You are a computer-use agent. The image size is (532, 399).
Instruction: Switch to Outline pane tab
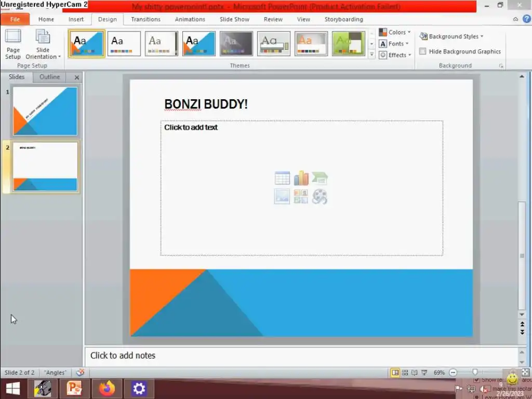[x=49, y=77]
